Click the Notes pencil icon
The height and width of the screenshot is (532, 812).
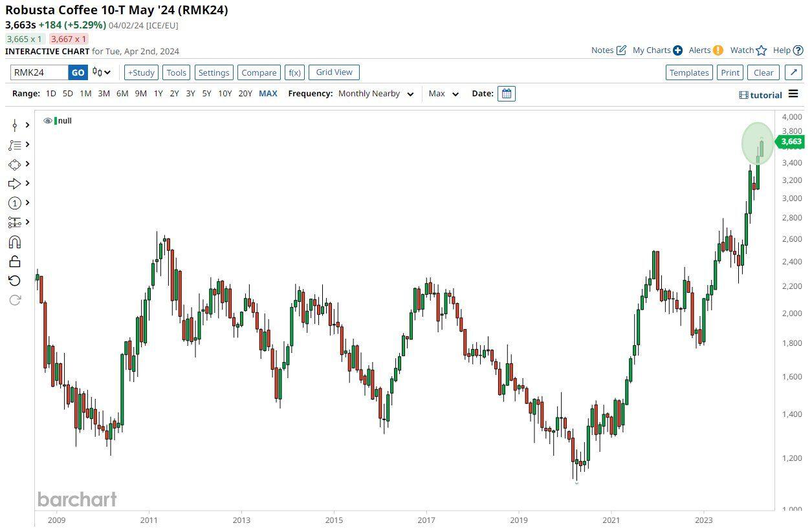[621, 50]
